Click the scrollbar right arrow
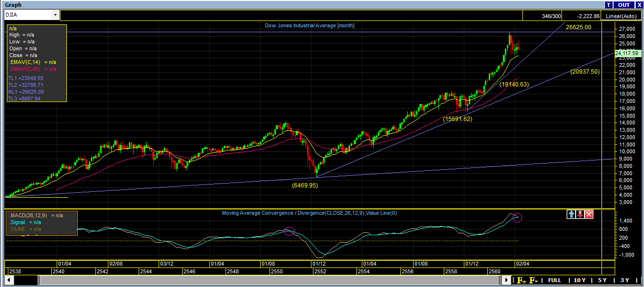644x287 pixels. (506, 280)
